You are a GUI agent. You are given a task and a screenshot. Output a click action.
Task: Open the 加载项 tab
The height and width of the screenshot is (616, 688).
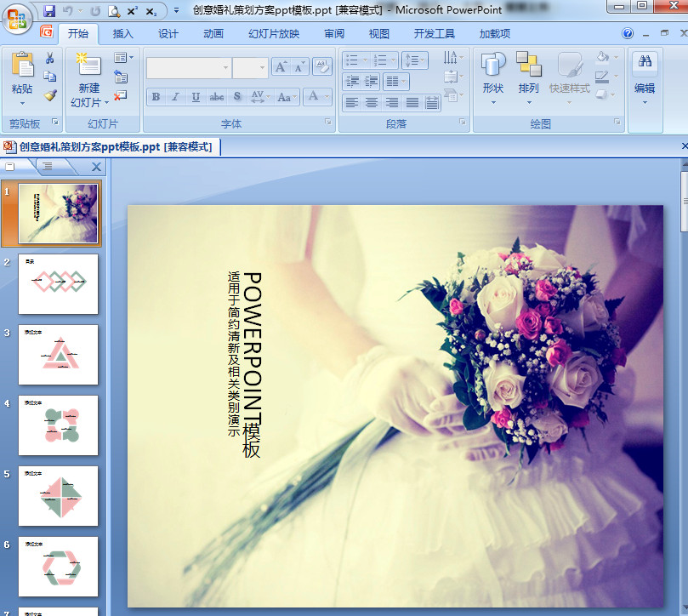pos(494,34)
